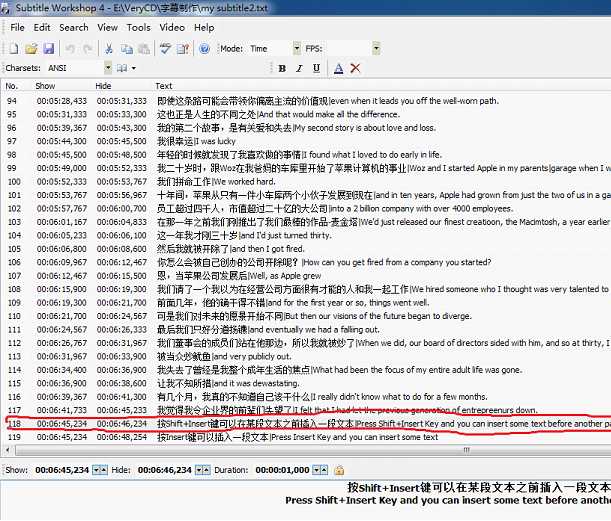
Task: Select subtitle row 100 'We worked hard'
Action: (x=307, y=182)
